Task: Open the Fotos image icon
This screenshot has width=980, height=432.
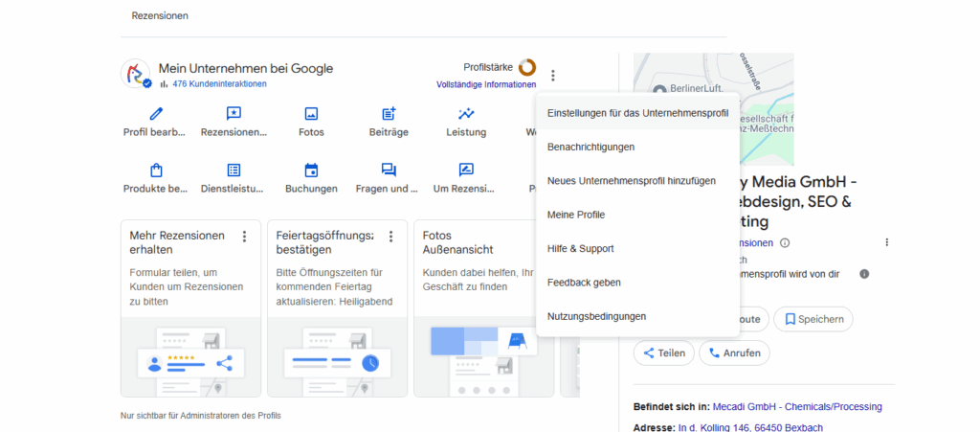Action: tap(311, 114)
